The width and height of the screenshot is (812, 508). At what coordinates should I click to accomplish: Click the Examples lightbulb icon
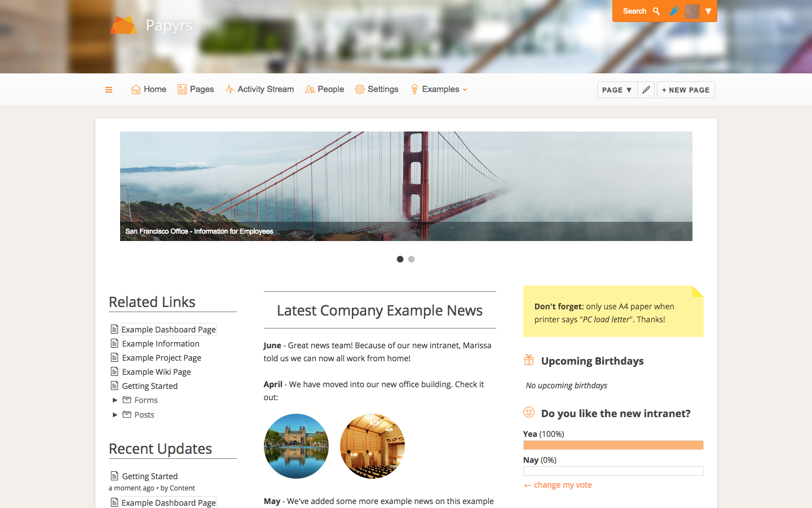pyautogui.click(x=414, y=89)
